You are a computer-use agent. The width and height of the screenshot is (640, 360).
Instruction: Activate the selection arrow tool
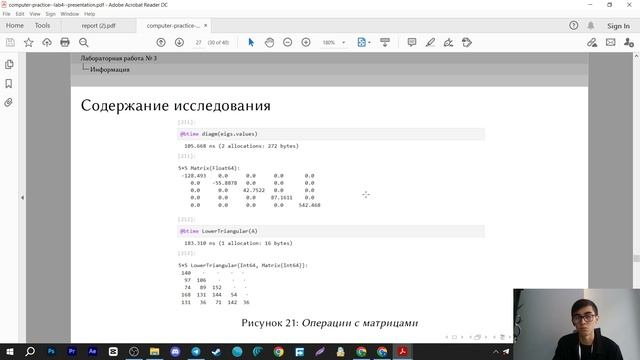251,42
